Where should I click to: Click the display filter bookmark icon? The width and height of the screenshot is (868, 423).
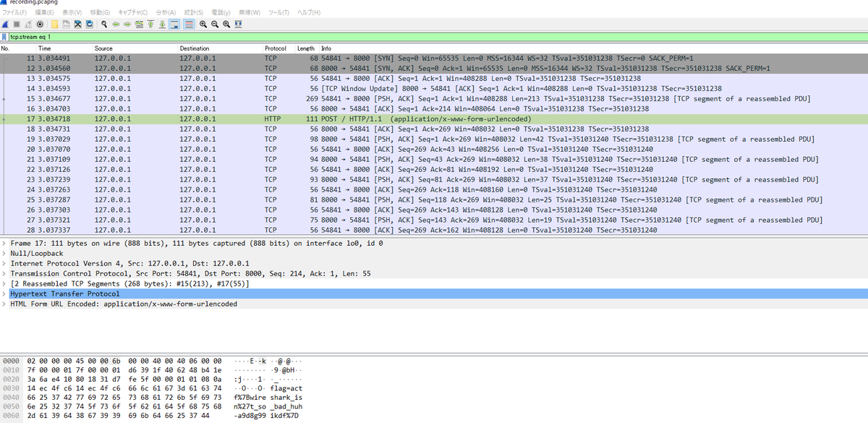tap(5, 36)
